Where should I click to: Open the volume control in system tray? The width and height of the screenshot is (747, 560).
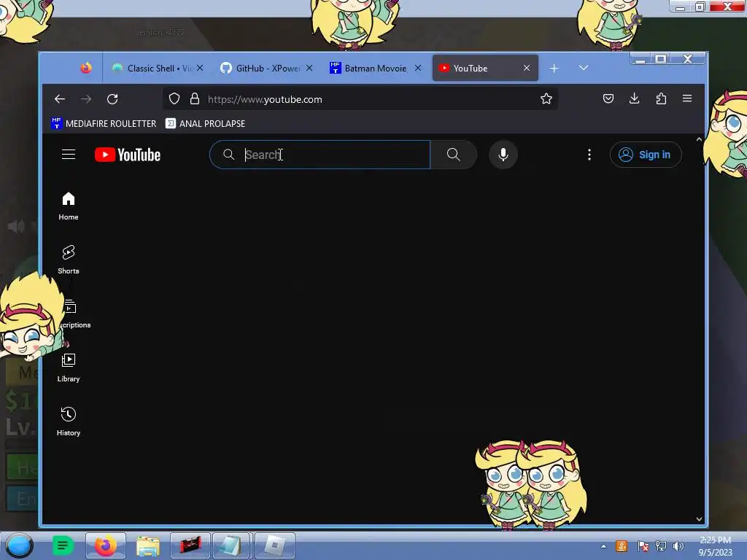click(x=678, y=546)
